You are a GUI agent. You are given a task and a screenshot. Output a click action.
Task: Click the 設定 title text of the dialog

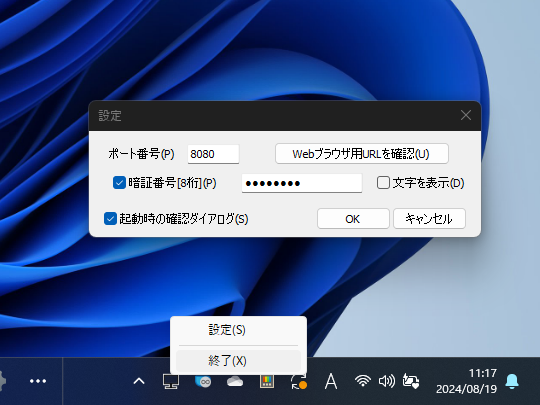(110, 116)
